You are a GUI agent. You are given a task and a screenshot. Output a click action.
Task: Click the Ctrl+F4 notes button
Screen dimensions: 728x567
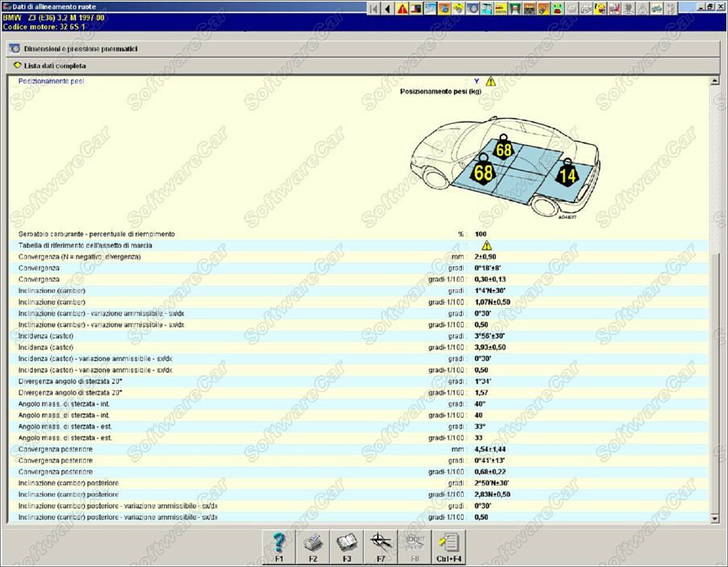[x=449, y=547]
